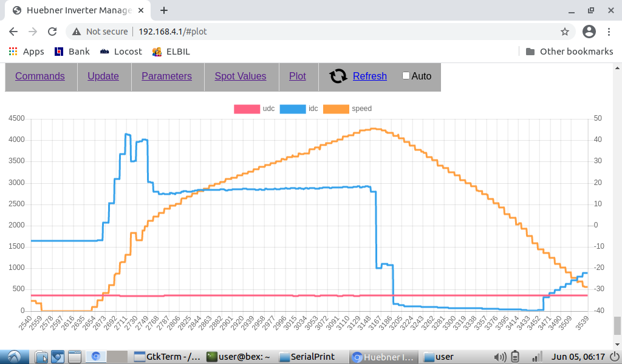Switch to the Parameters tab

click(x=166, y=76)
